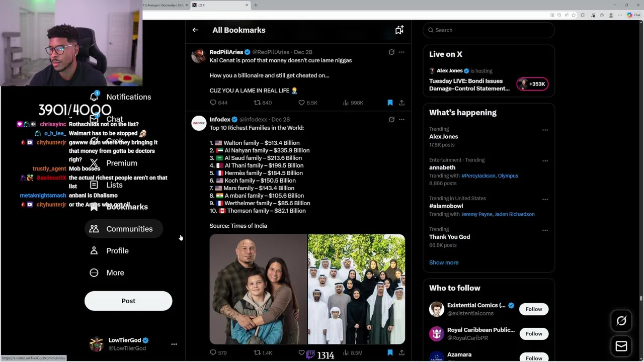Open Grok icon on RedPillAries post
This screenshot has width=644, height=362.
(x=391, y=52)
